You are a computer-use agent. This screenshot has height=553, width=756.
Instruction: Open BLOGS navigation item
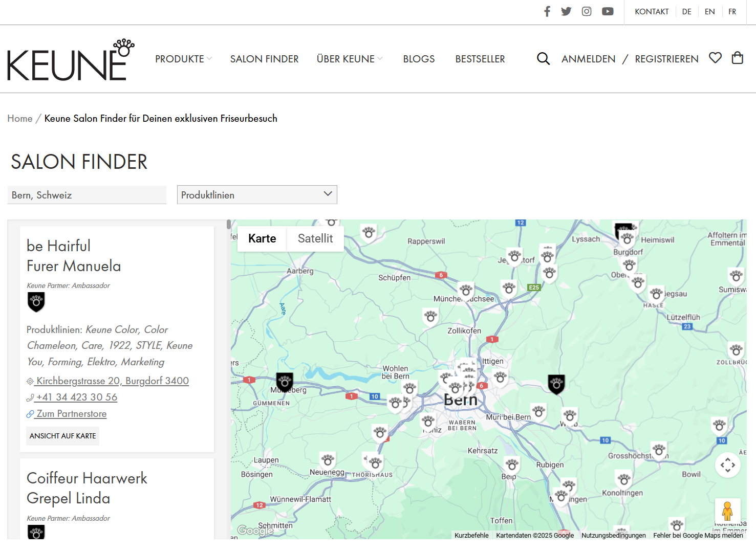point(419,59)
